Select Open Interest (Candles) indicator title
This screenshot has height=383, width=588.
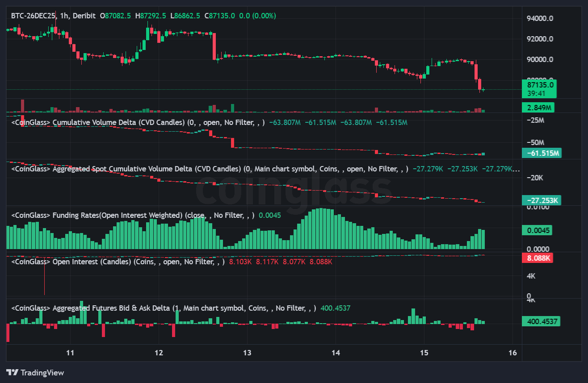pos(118,262)
